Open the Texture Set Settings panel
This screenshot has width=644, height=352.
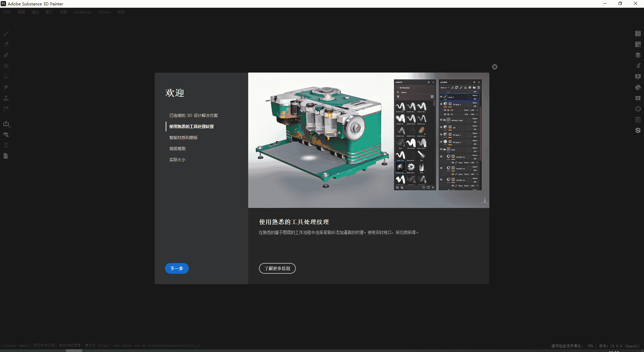coord(638,44)
